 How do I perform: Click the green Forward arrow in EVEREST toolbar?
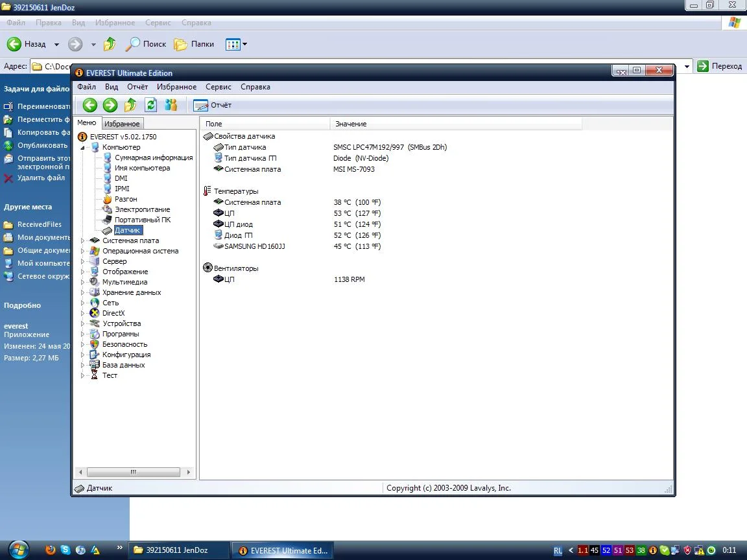coord(110,105)
